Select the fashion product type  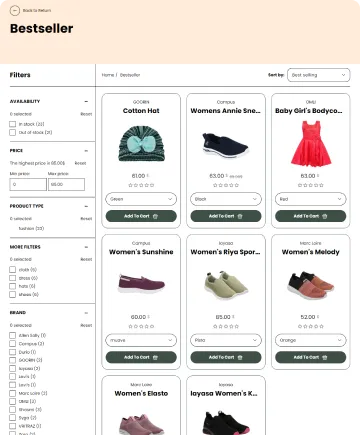(x=31, y=228)
